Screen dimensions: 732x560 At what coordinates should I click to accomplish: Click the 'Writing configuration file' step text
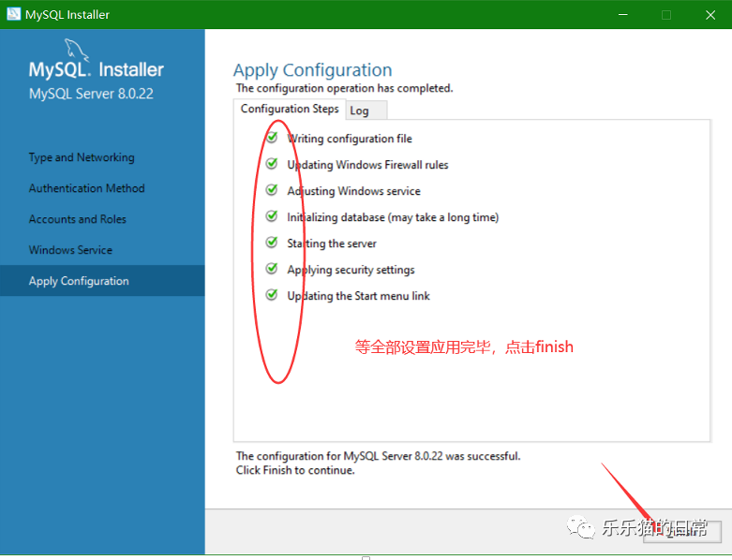pyautogui.click(x=350, y=139)
